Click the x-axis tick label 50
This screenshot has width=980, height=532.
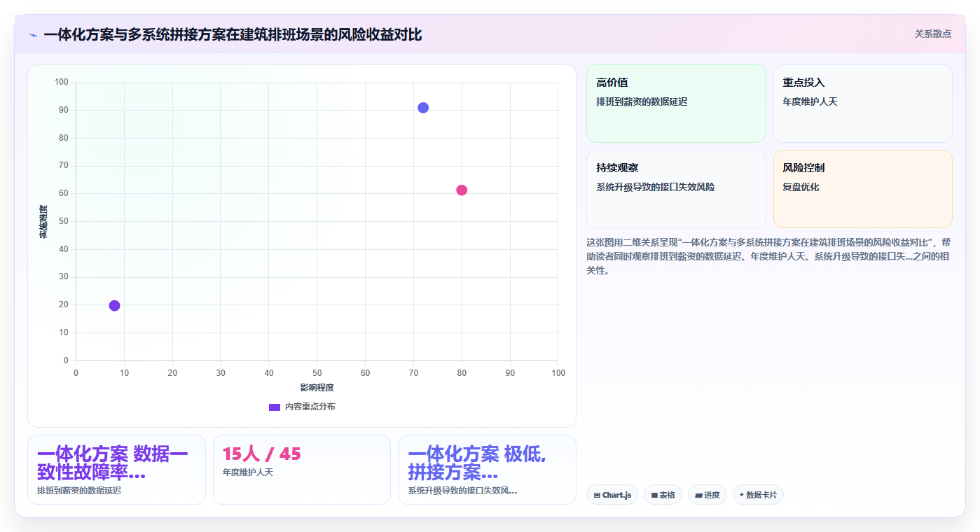pos(317,373)
